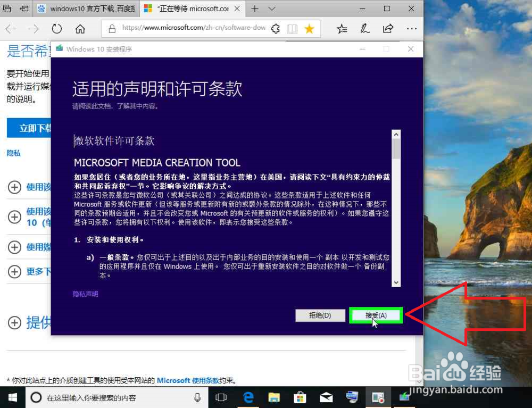Open the Windows Start menu
Image resolution: width=532 pixels, height=408 pixels.
[13, 397]
